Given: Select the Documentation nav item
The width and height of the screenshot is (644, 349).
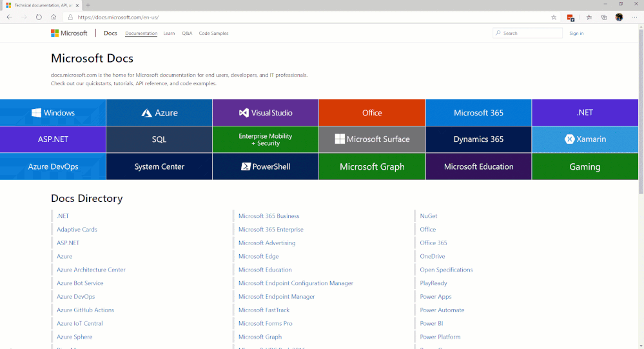Looking at the screenshot, I should click(141, 34).
